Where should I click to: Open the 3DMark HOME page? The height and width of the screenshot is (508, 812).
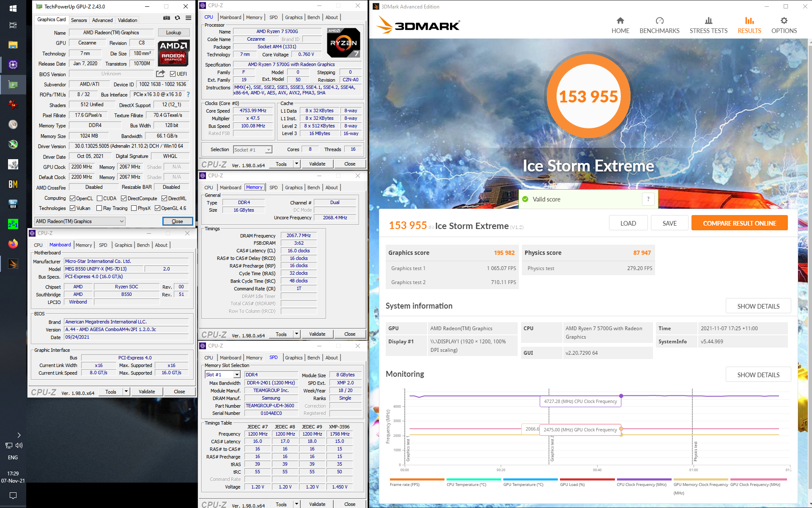620,25
